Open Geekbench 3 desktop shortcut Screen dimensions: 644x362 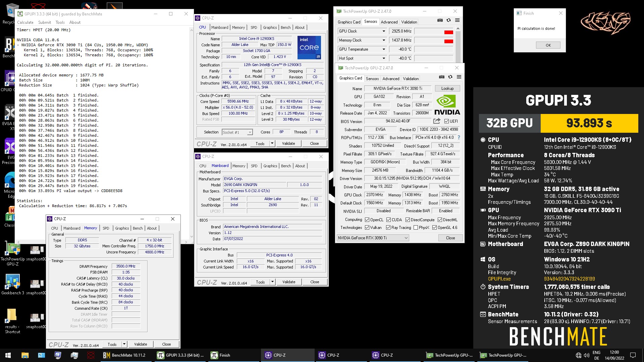coord(12,285)
